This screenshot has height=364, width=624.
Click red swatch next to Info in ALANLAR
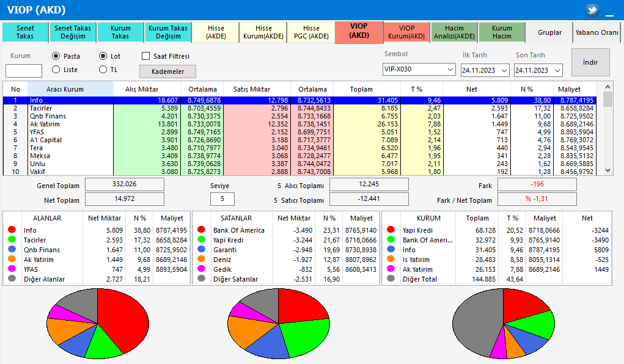click(12, 230)
